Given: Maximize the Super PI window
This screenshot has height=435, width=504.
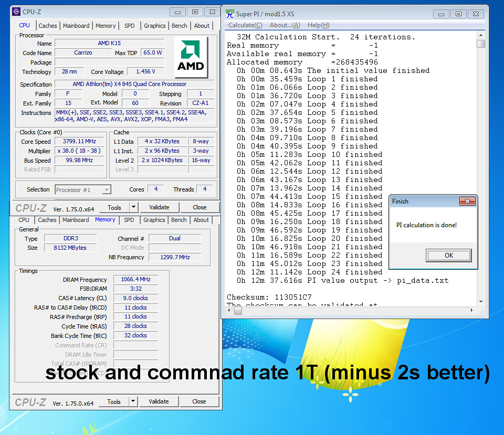Looking at the screenshot, I should coord(459,14).
